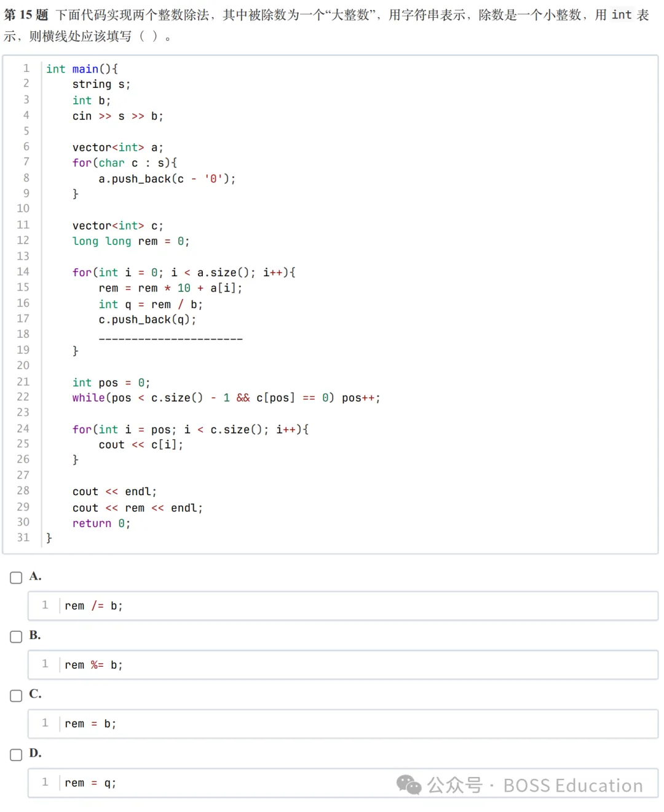Click option label 'C.'
664x812 pixels.
point(35,694)
